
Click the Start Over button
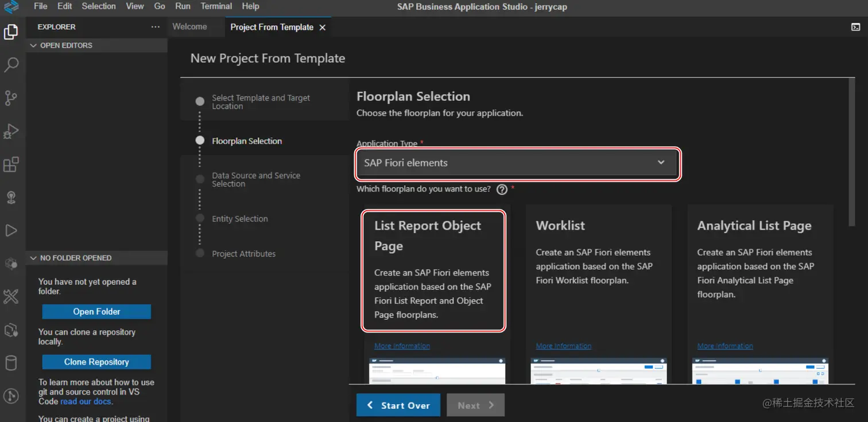[x=398, y=405]
